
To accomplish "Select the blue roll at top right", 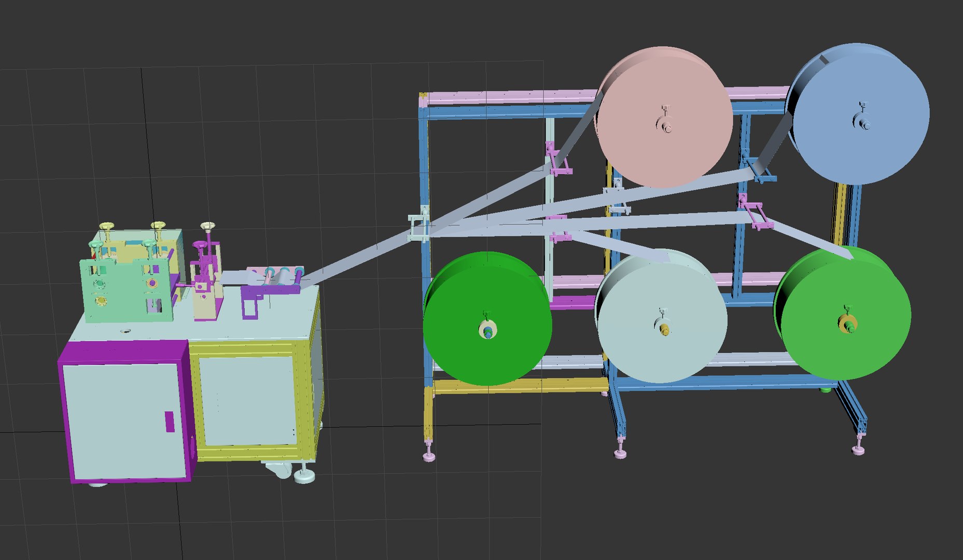I will click(x=859, y=114).
